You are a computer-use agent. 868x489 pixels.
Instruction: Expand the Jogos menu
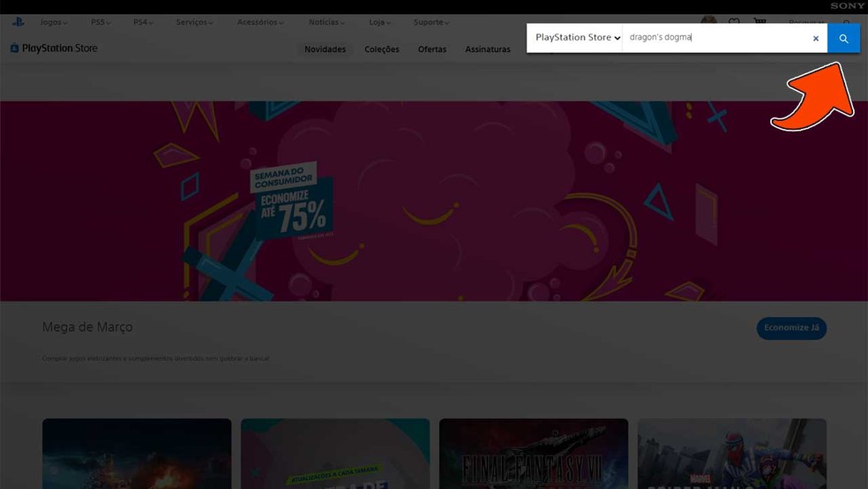coord(53,22)
